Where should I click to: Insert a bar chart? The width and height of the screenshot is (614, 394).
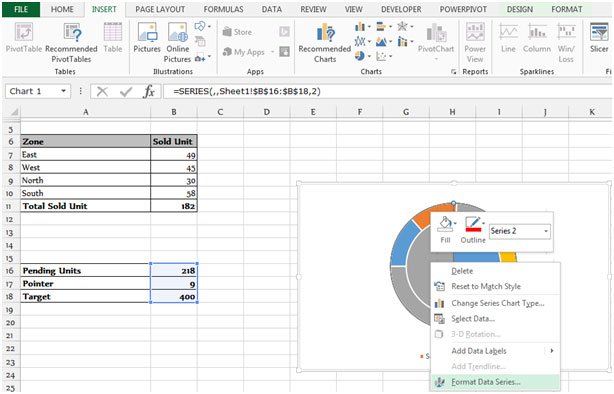[384, 27]
